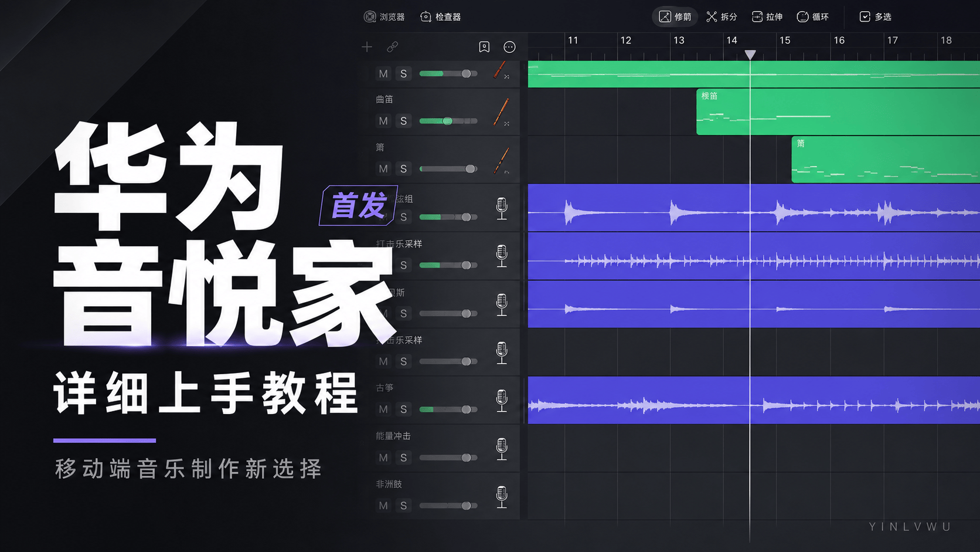Screen dimensions: 980x552
Task: Select the 弦组 track purple audio clip
Action: point(754,208)
